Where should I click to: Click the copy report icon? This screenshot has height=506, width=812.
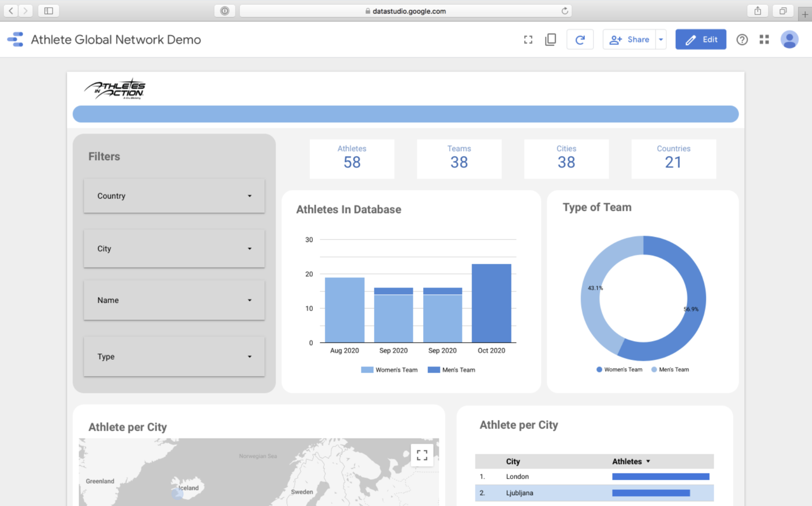(x=550, y=40)
